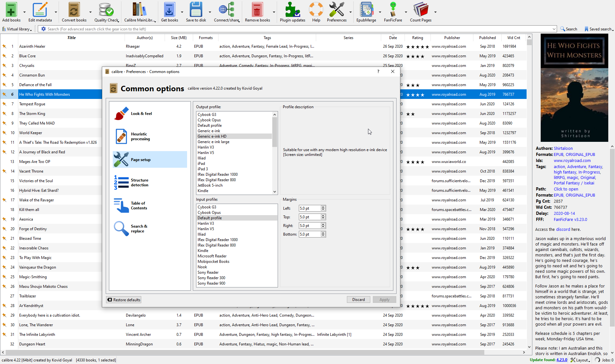Click the Discard button

[x=358, y=300]
